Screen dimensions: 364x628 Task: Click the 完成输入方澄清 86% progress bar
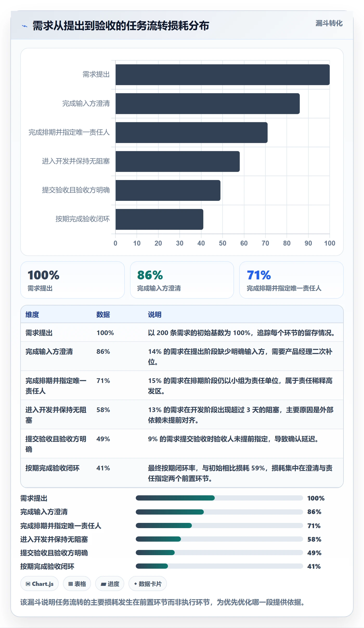pyautogui.click(x=219, y=512)
